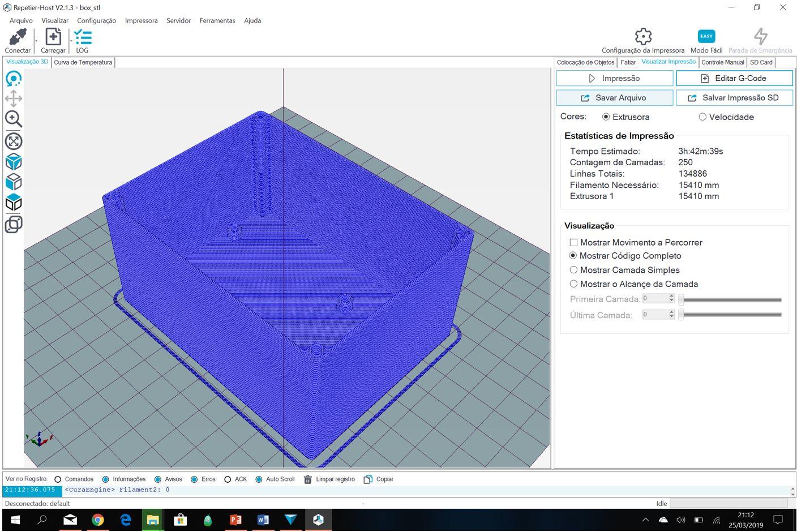Open Microsoft Store from taskbar
797x532 pixels.
(x=181, y=520)
